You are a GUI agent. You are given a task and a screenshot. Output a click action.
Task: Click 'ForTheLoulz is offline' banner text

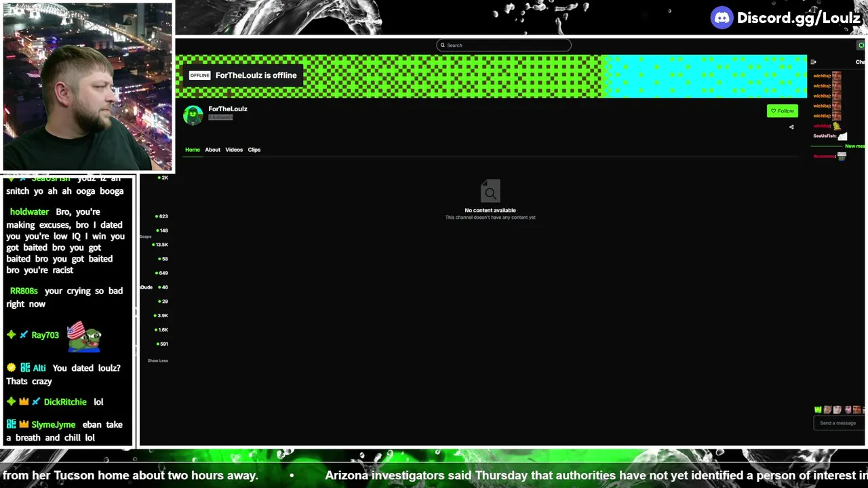pyautogui.click(x=256, y=75)
